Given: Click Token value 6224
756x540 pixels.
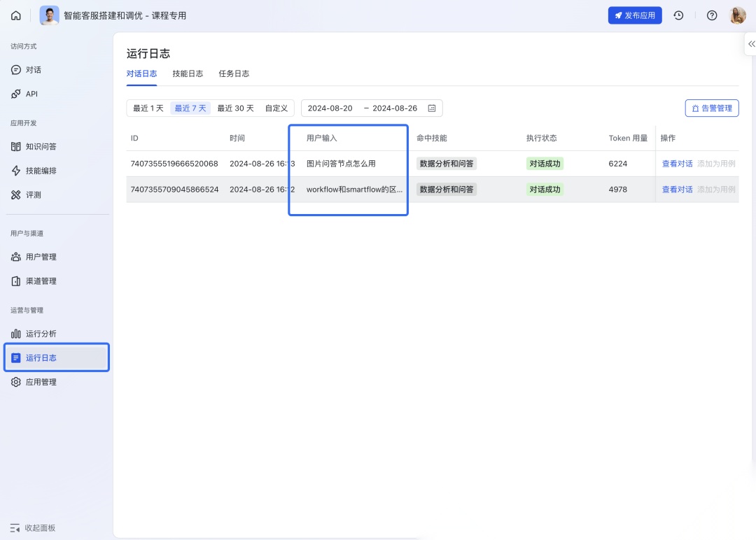Looking at the screenshot, I should click(x=617, y=164).
